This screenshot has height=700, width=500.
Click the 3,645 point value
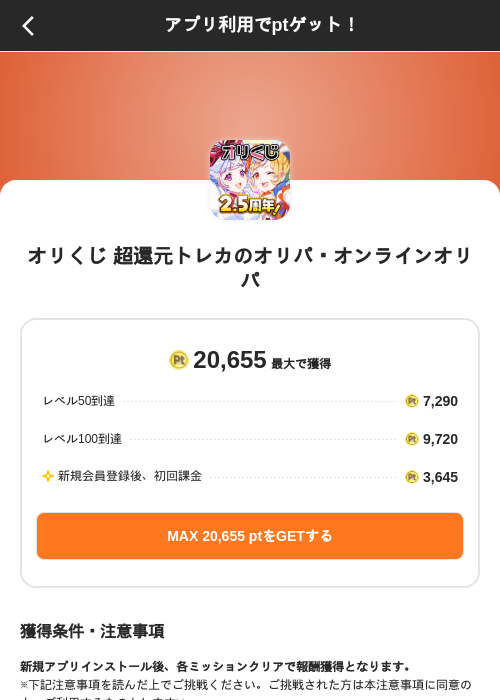[440, 477]
